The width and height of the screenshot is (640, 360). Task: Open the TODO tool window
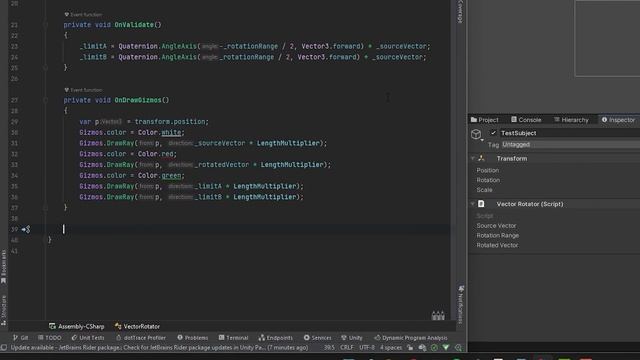(50, 338)
